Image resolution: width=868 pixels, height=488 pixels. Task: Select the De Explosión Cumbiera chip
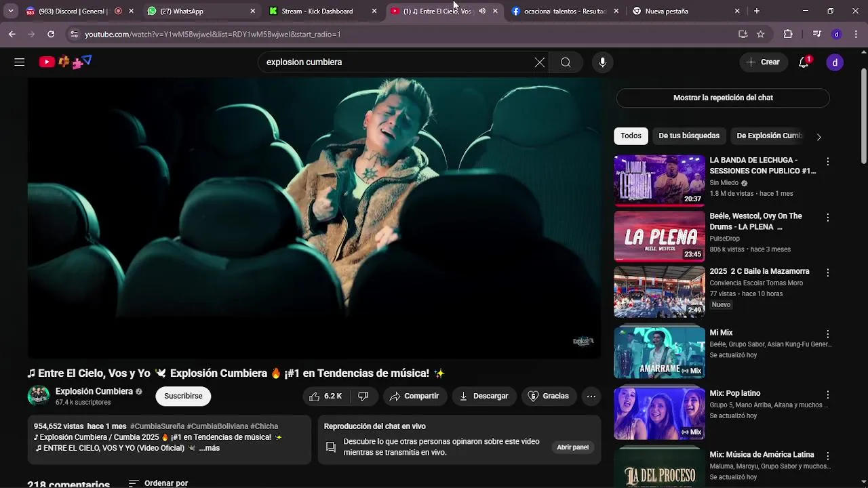pyautogui.click(x=769, y=136)
